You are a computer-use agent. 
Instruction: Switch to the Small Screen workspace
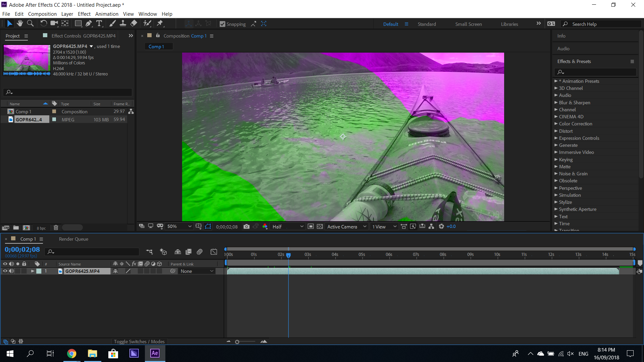468,24
